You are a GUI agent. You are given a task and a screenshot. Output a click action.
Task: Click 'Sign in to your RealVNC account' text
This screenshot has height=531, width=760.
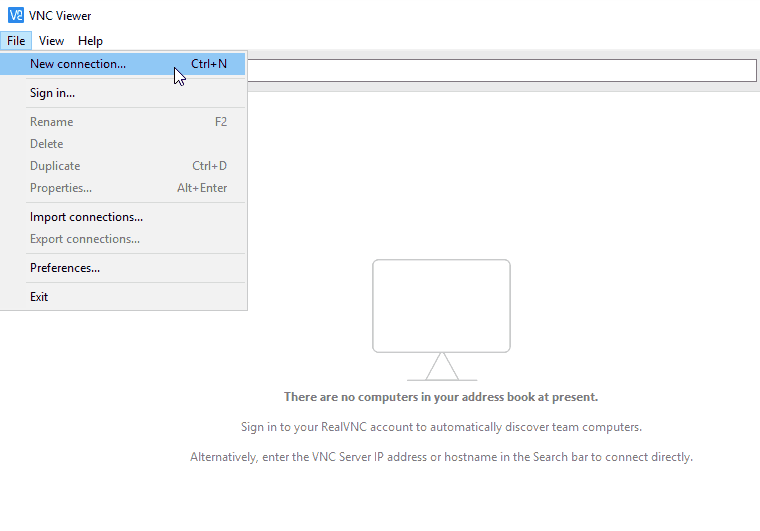pos(441,427)
